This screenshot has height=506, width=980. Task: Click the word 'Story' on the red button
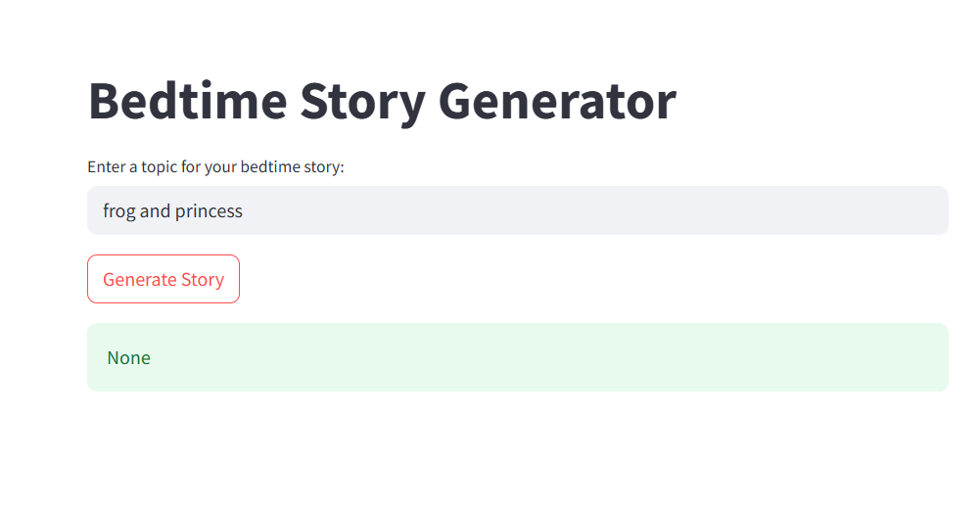pyautogui.click(x=203, y=280)
